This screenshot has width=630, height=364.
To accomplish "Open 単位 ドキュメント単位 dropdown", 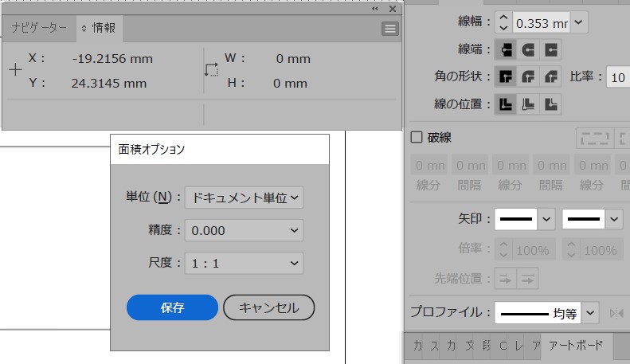I will (x=244, y=198).
